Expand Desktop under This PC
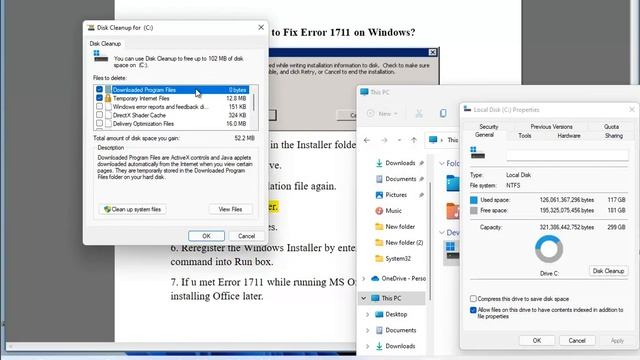The image size is (640, 360). 367,314
